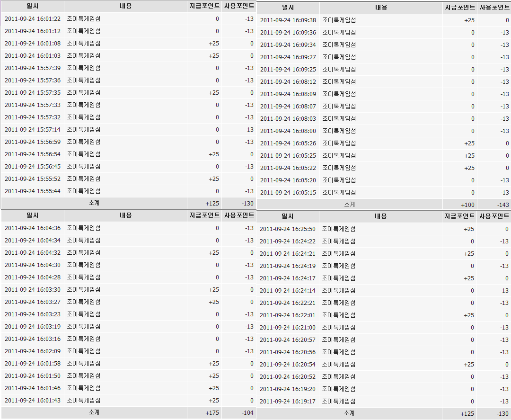Select the entry at 2011-09-24 16:25:50
Screen dimensions: 511x420
288,229
